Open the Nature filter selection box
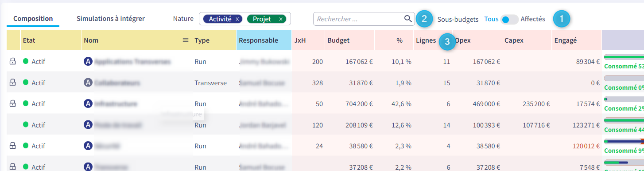 click(245, 19)
